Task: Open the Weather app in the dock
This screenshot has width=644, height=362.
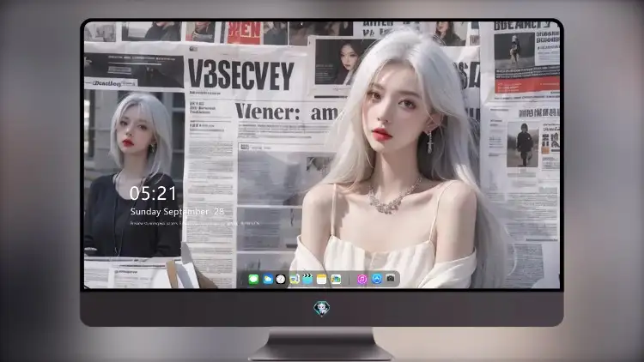Action: click(267, 280)
